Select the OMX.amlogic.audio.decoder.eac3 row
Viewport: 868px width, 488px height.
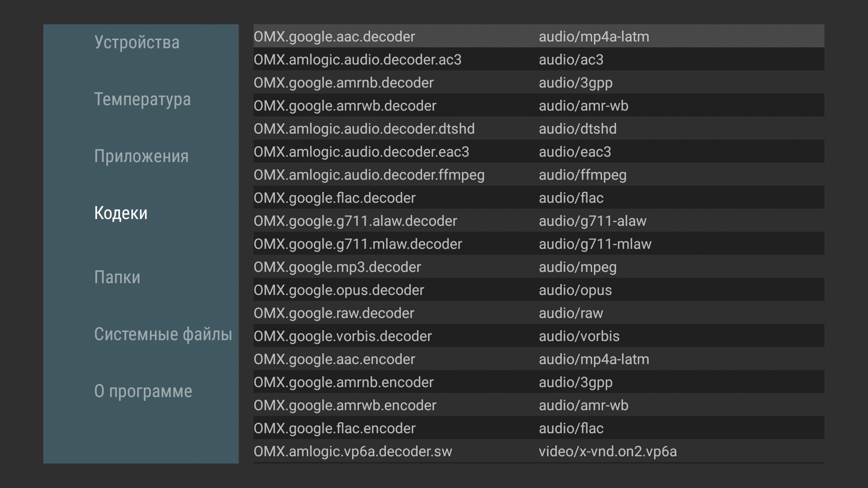click(538, 152)
